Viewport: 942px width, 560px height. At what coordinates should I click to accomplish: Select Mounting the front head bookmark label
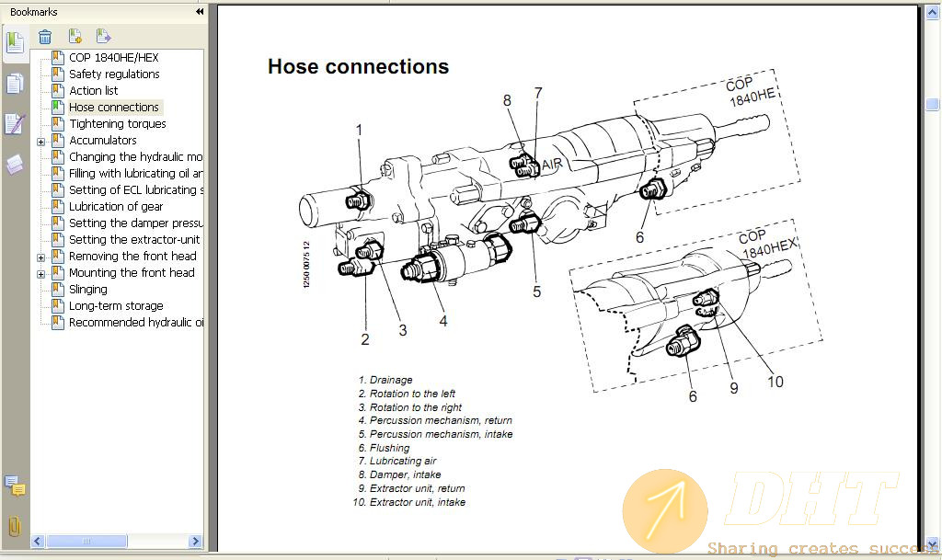pos(132,272)
